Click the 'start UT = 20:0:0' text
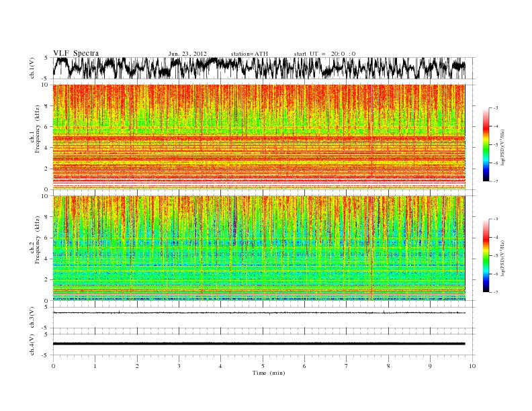 324,54
